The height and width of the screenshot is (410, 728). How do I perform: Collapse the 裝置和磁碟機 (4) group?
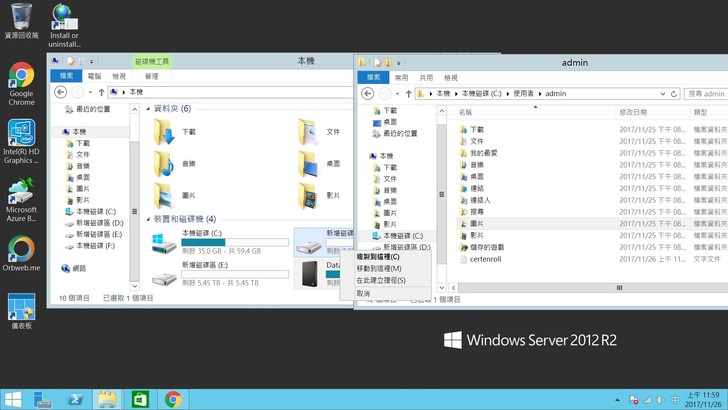click(148, 219)
